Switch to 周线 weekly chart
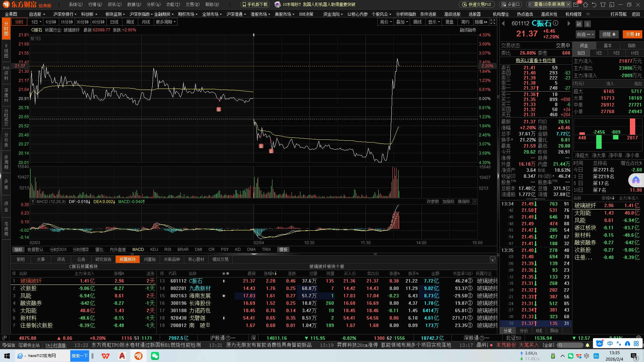This screenshot has height=362, width=644. (x=130, y=22)
